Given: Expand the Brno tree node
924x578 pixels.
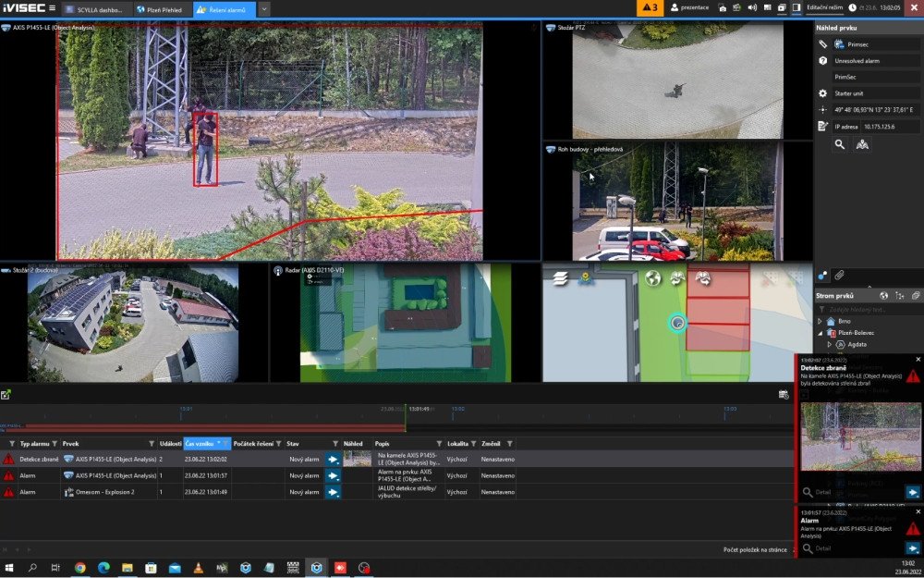Looking at the screenshot, I should (819, 321).
